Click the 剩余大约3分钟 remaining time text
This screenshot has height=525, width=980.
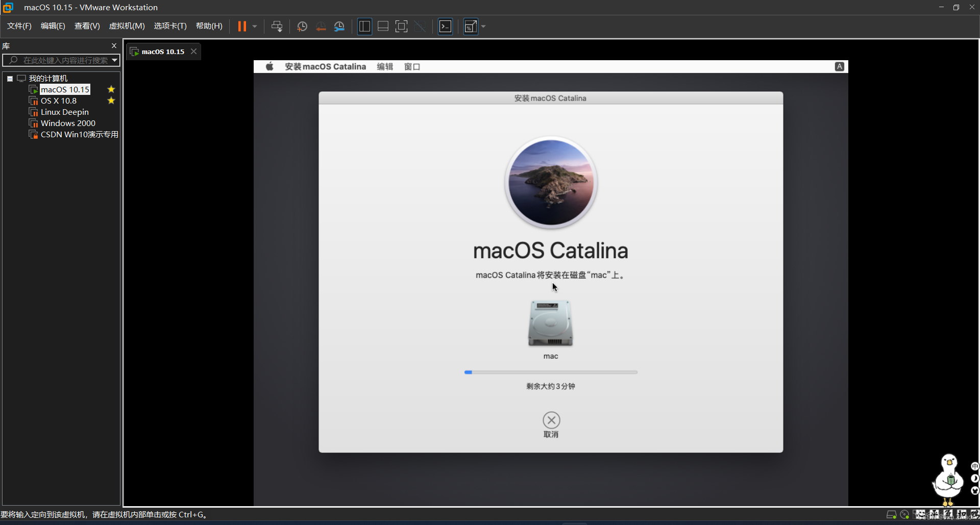[x=551, y=386]
